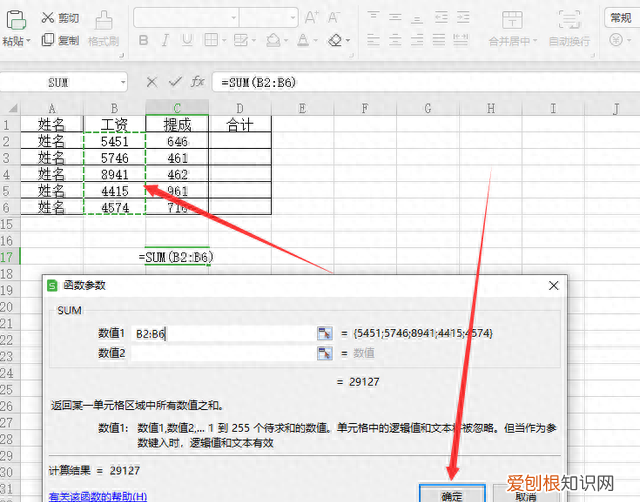Select column B header

click(114, 109)
